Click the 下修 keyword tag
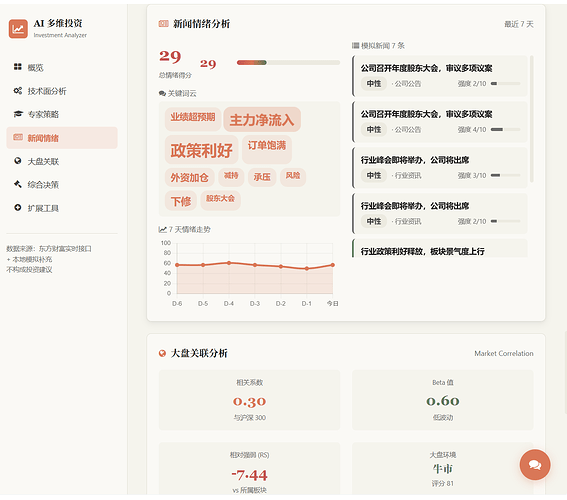This screenshot has height=500, width=567. tap(181, 201)
